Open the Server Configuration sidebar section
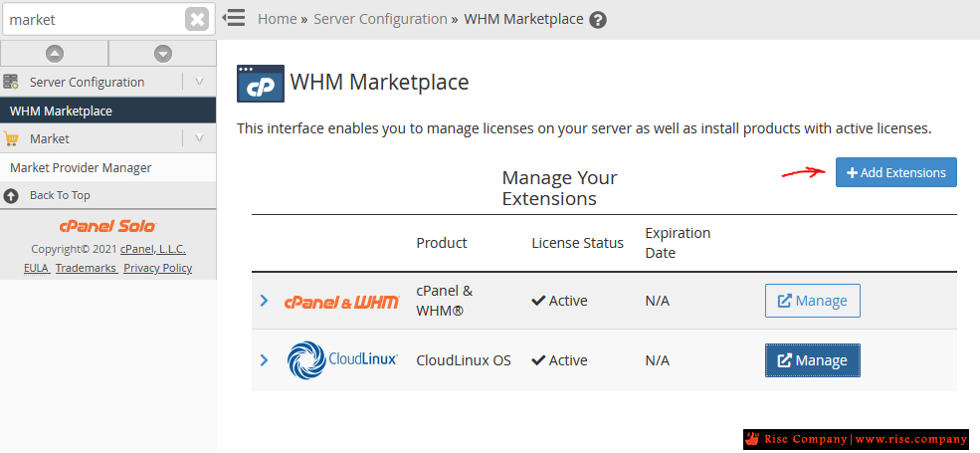The height and width of the screenshot is (453, 980). click(x=87, y=82)
